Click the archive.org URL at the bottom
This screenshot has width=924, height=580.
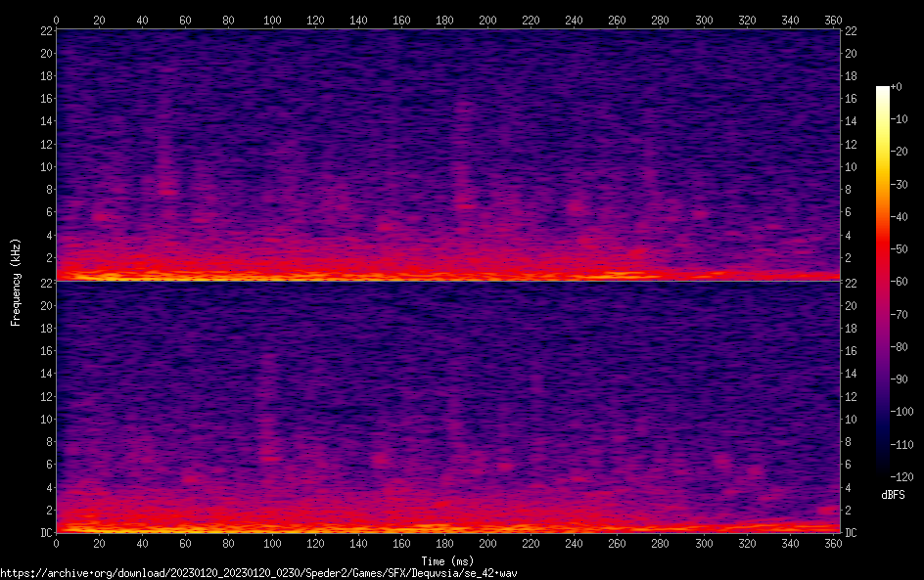(258, 572)
